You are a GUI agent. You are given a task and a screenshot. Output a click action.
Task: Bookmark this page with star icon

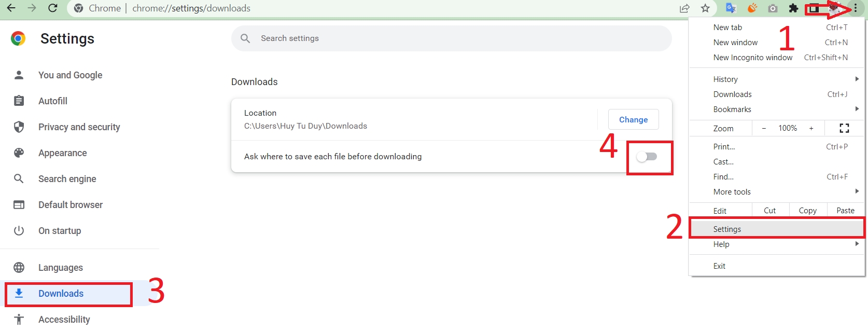pyautogui.click(x=705, y=8)
